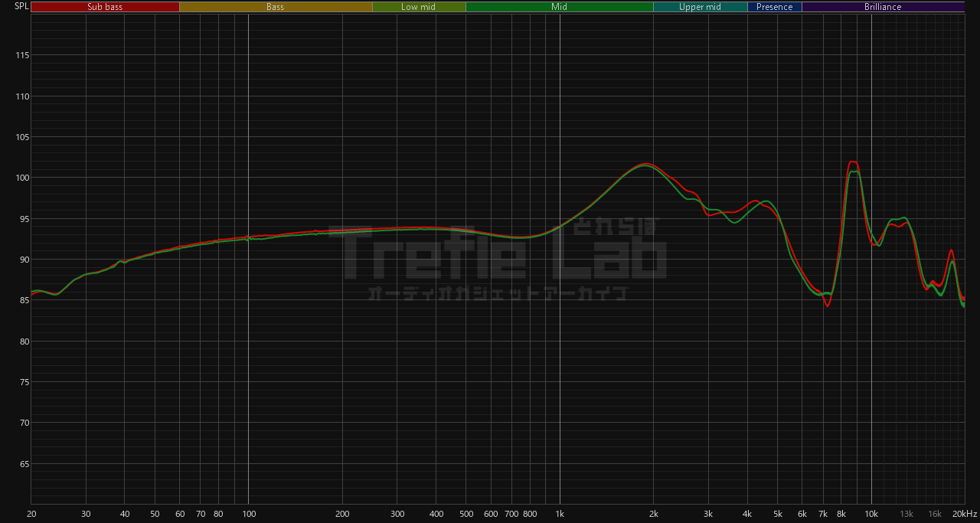Select the 2k frequency axis label
The height and width of the screenshot is (523, 980).
654,513
